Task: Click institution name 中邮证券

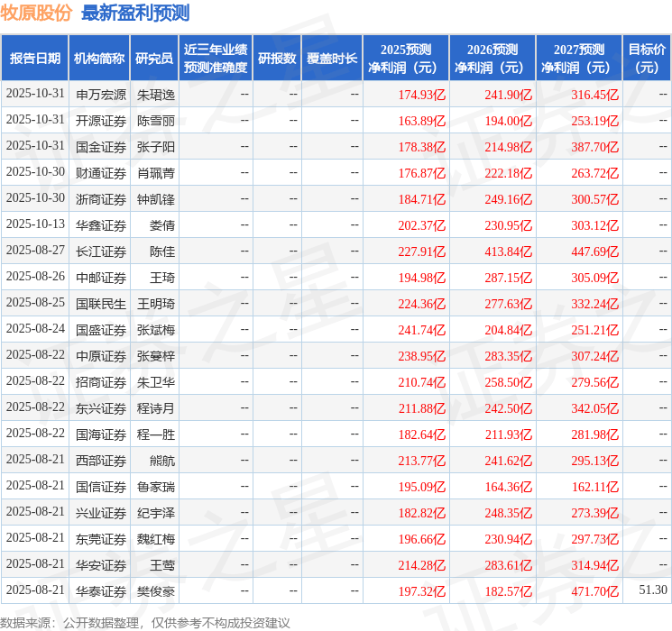Action: 101,278
